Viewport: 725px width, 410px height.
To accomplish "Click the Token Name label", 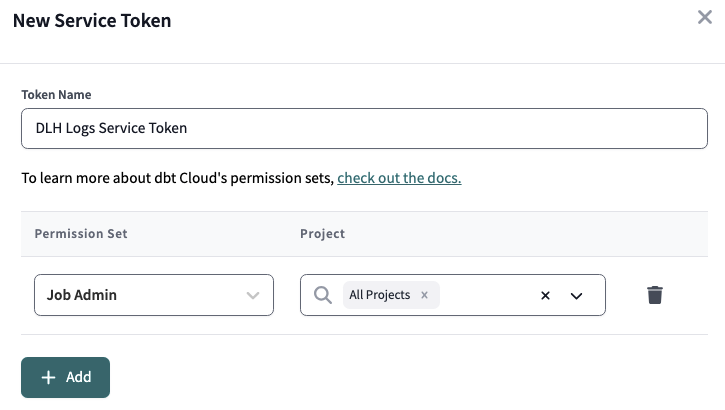I will point(56,95).
